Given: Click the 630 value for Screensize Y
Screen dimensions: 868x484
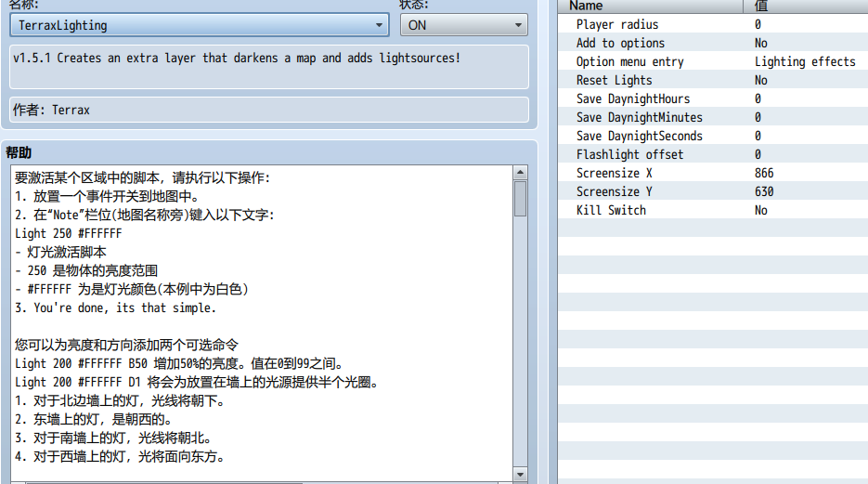Looking at the screenshot, I should click(764, 191).
